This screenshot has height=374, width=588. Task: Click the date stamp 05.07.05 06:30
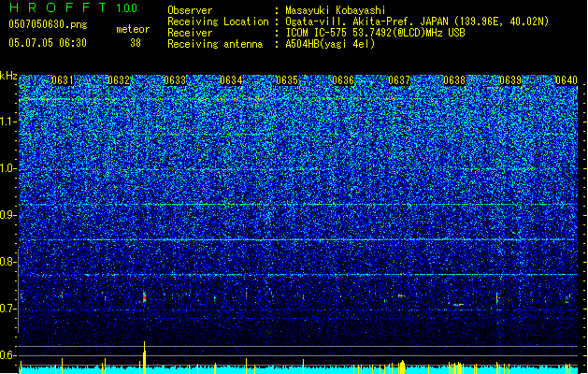(48, 43)
